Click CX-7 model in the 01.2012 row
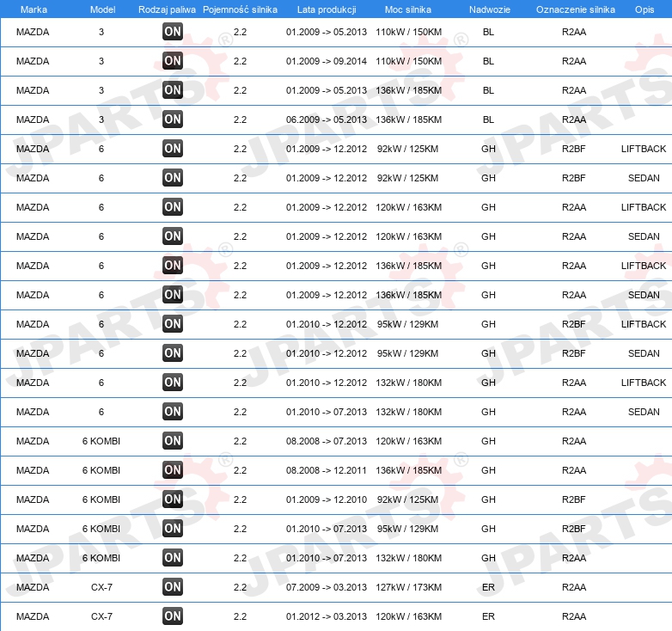Image resolution: width=672 pixels, height=631 pixels. (x=101, y=616)
